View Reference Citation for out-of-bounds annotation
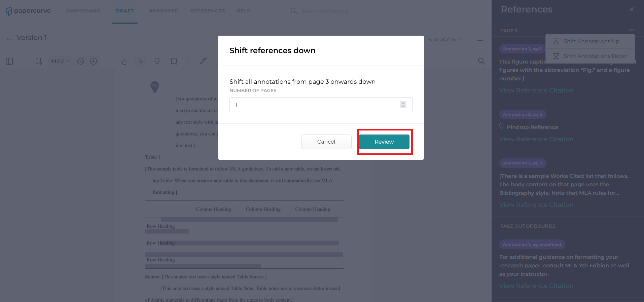The width and height of the screenshot is (644, 302). (536, 286)
